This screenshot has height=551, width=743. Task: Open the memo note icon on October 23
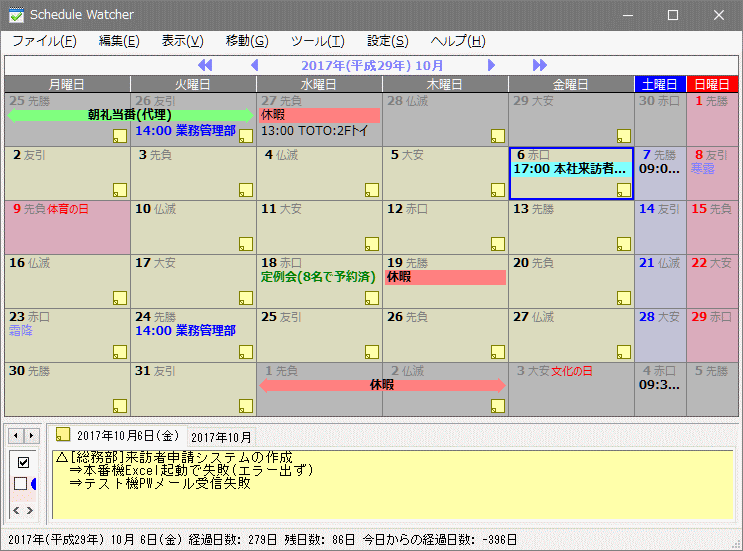click(x=120, y=352)
